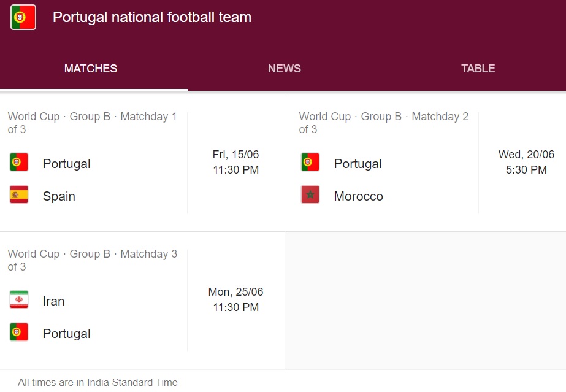Click the Iran flag icon
Image resolution: width=566 pixels, height=392 pixels.
(x=19, y=299)
